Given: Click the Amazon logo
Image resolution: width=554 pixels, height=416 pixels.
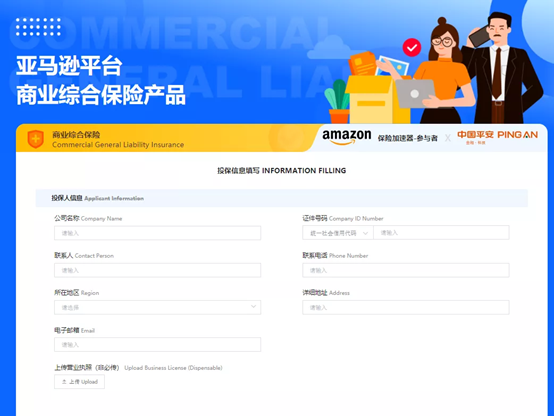Looking at the screenshot, I should [347, 136].
